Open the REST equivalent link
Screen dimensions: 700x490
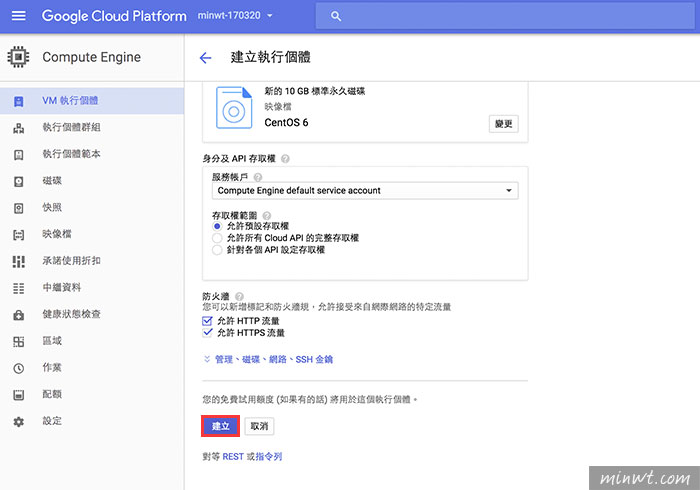[x=233, y=457]
